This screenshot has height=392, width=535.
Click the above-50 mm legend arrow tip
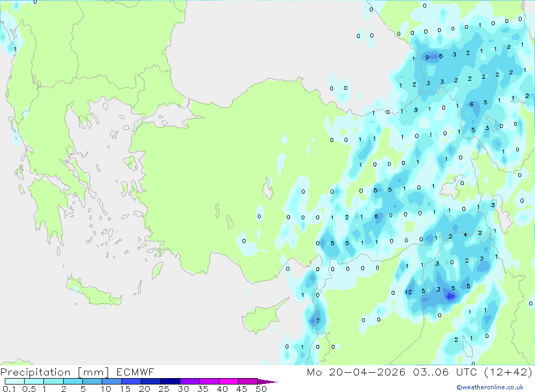tap(268, 382)
